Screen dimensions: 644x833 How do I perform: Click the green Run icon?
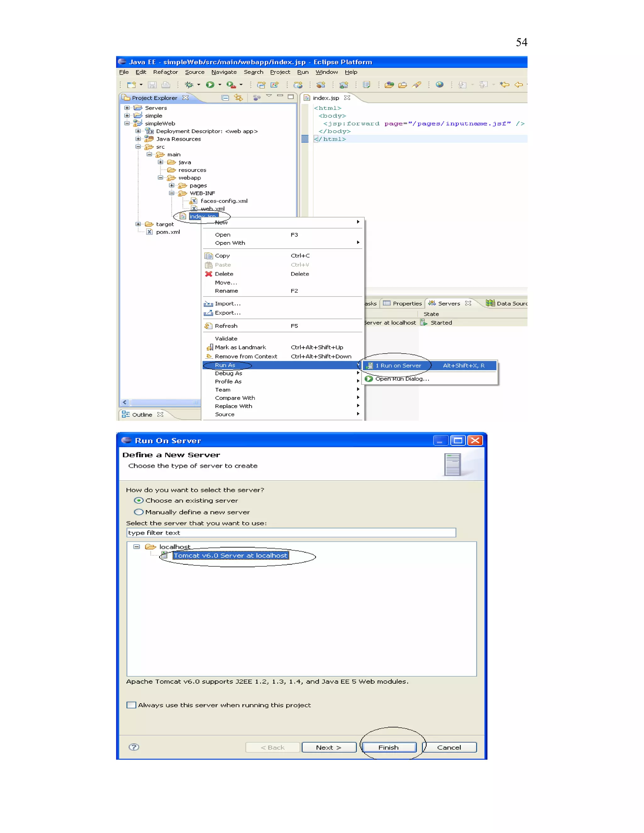point(210,85)
